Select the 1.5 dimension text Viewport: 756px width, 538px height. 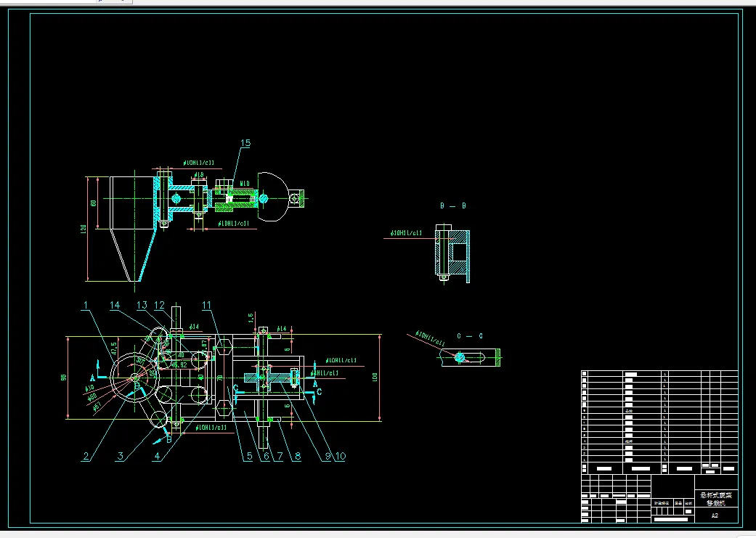click(x=251, y=318)
